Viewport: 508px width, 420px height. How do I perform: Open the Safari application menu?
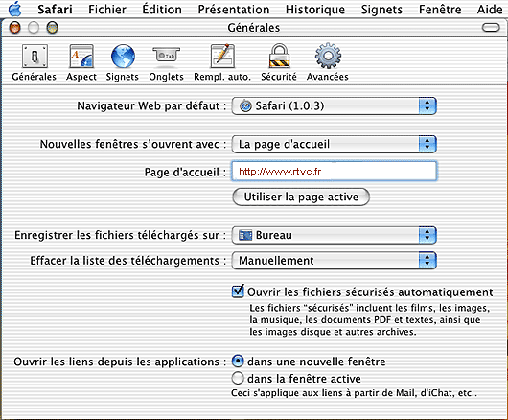[x=55, y=10]
